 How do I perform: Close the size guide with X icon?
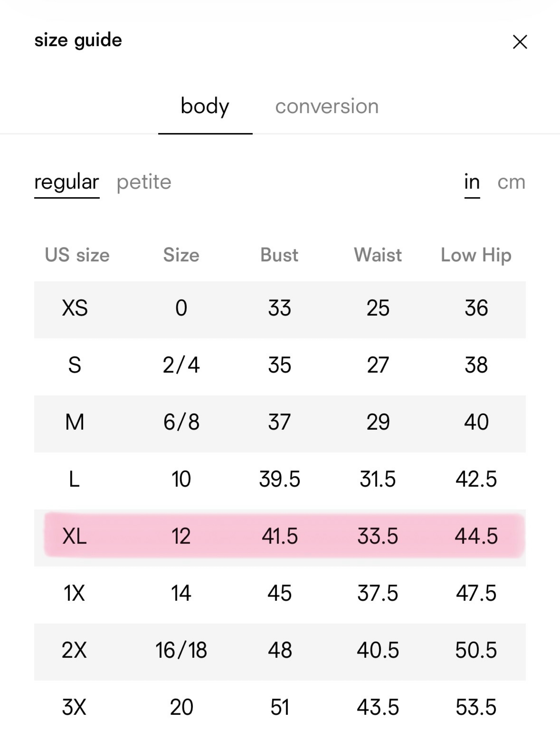[x=520, y=42]
